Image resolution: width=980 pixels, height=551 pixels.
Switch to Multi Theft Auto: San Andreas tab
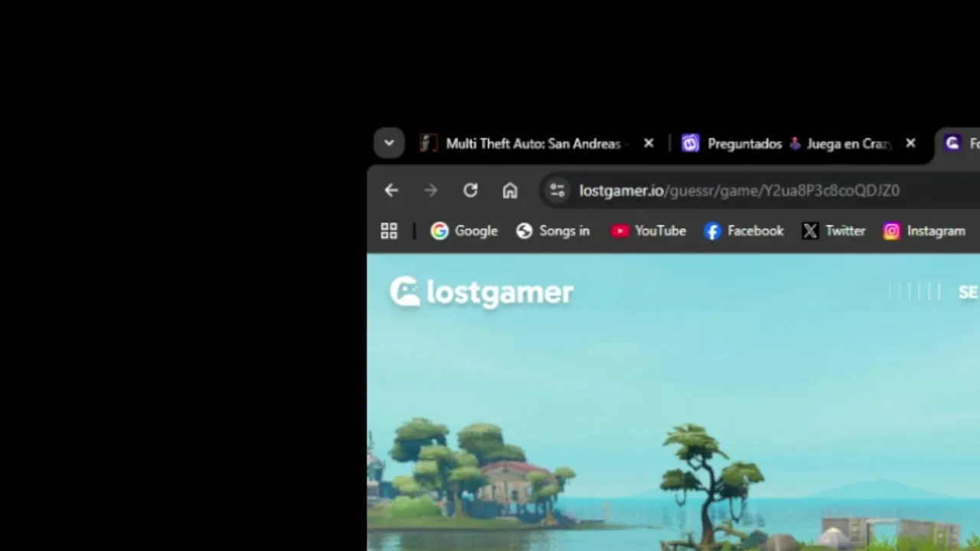tap(539, 144)
